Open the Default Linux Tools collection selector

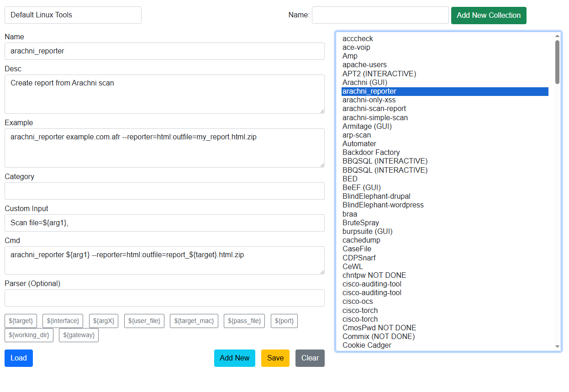[73, 15]
